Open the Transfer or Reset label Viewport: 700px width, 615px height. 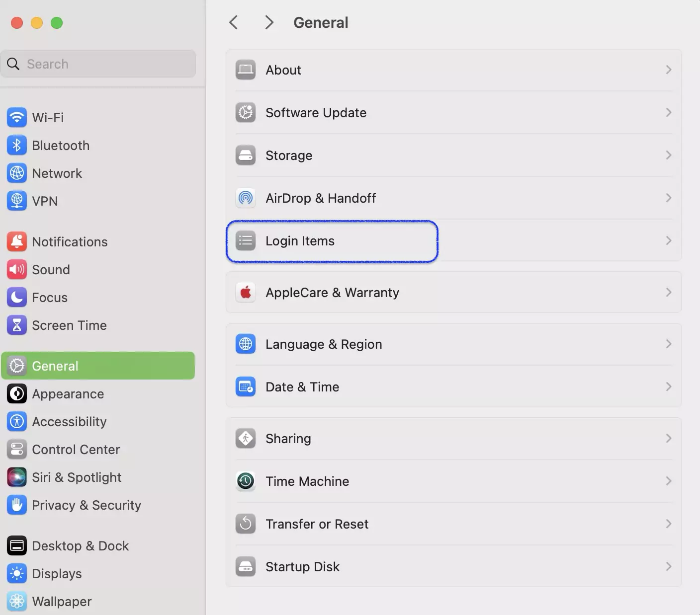pyautogui.click(x=317, y=524)
